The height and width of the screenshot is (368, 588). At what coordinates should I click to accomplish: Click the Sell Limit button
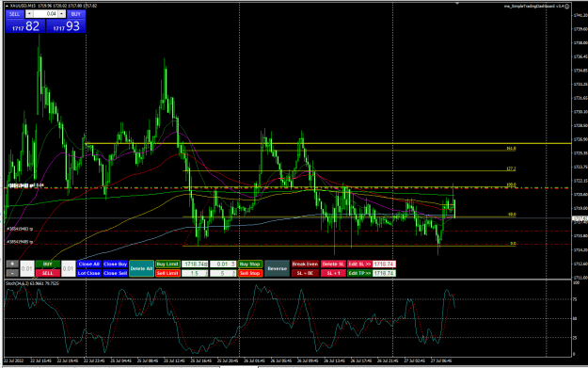click(167, 273)
